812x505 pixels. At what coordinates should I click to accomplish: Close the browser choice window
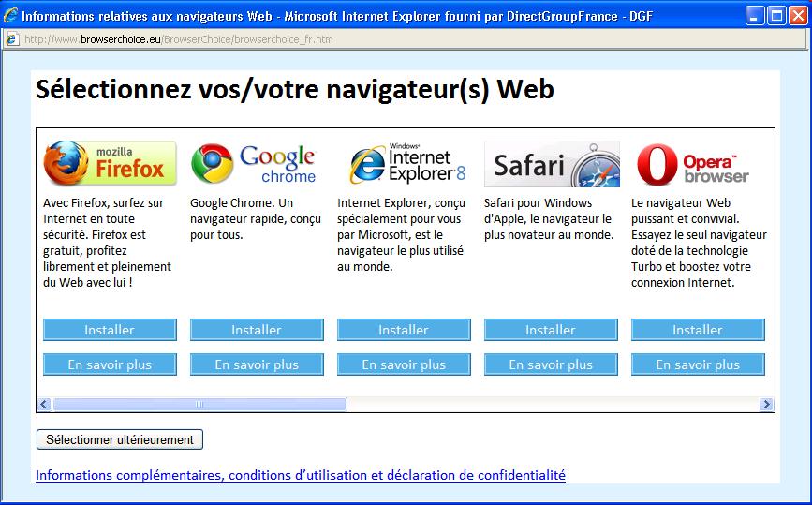point(798,16)
